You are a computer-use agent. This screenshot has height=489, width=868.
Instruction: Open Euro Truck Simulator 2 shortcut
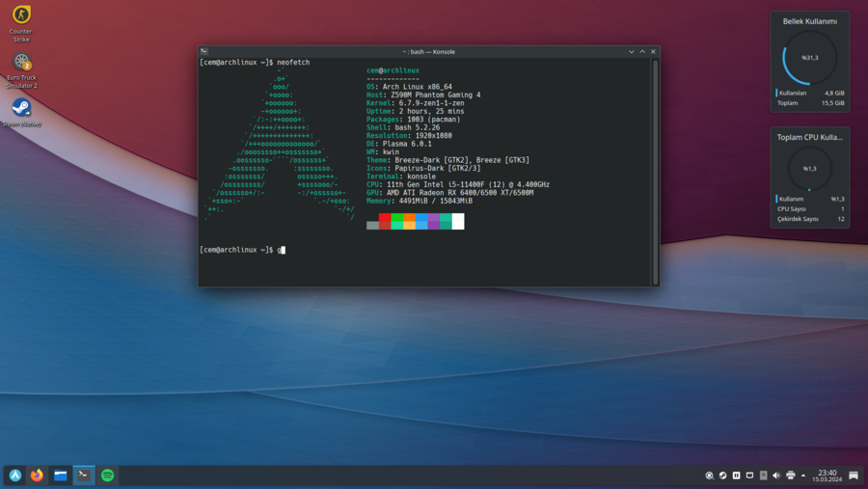(x=21, y=63)
